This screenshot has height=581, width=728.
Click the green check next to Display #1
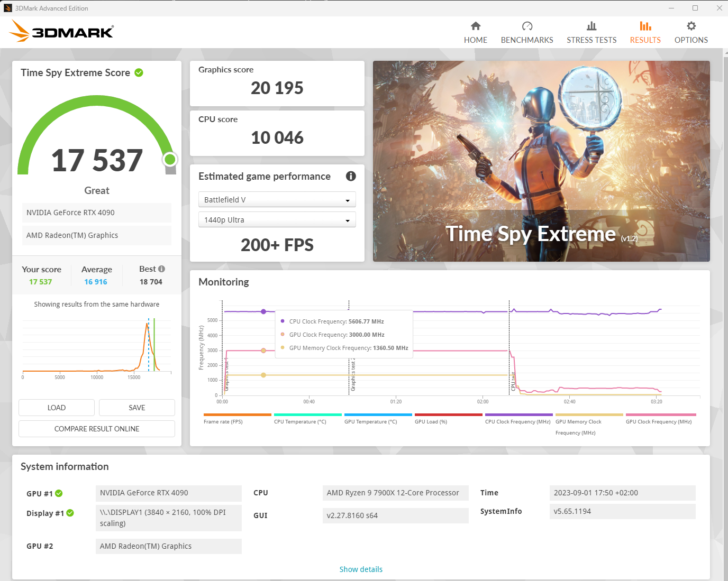(70, 513)
